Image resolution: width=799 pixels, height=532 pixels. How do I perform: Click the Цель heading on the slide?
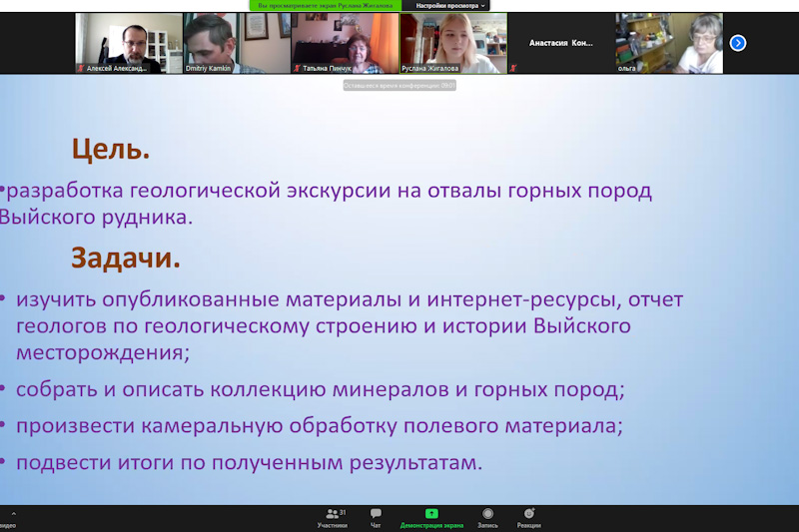(x=110, y=150)
